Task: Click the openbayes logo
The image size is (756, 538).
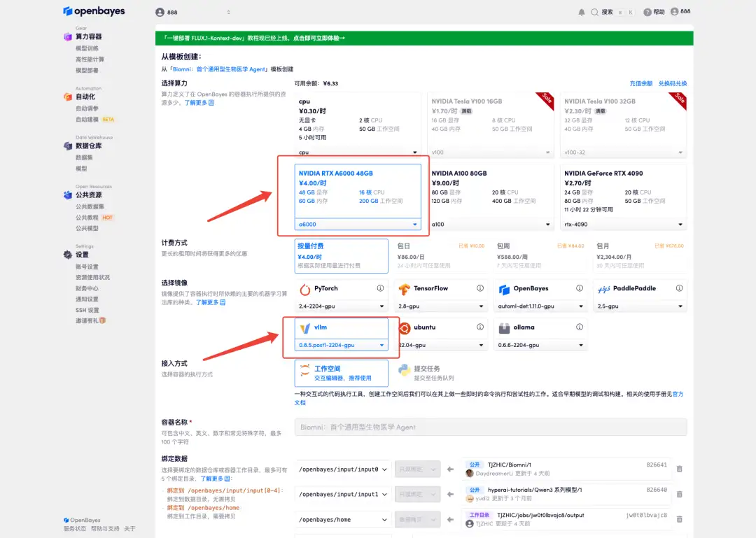Action: (x=94, y=11)
